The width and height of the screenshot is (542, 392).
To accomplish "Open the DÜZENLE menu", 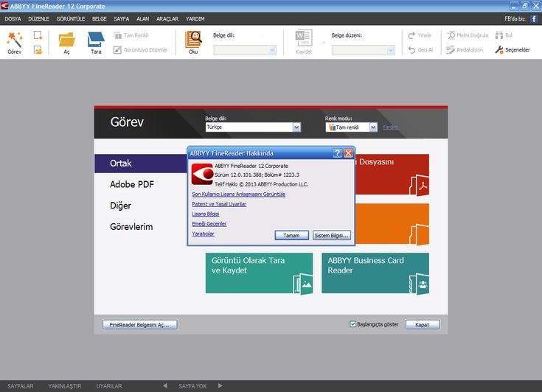I will click(x=38, y=19).
